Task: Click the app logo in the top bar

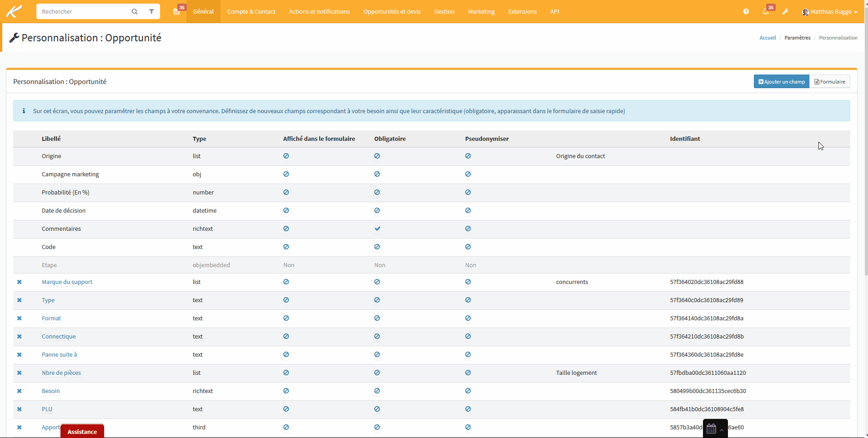Action: [14, 11]
